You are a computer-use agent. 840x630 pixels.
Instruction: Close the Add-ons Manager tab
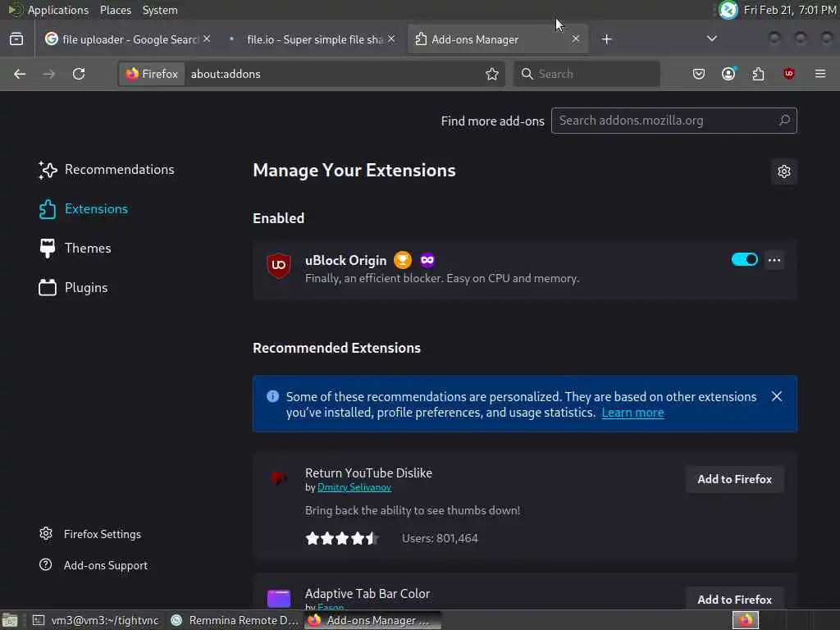575,39
